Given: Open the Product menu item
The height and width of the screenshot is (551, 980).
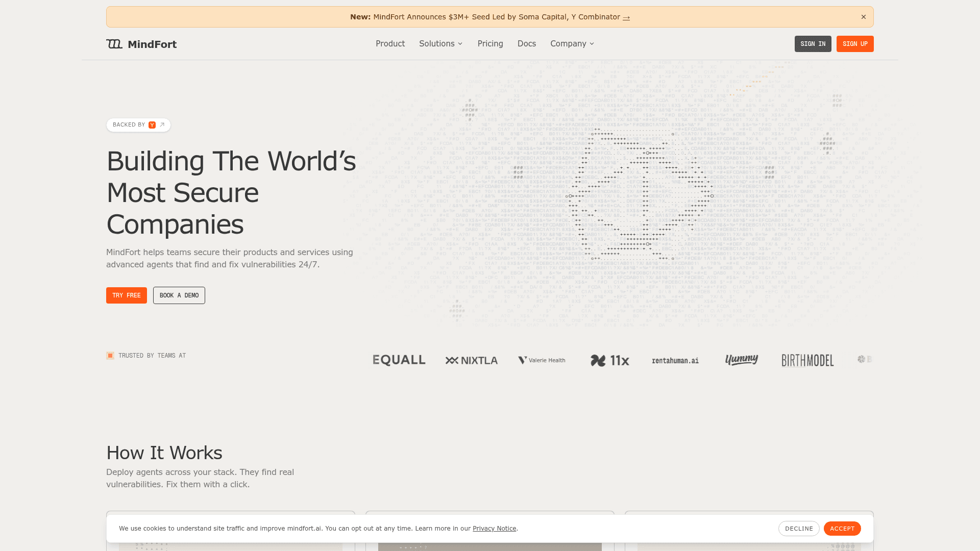Looking at the screenshot, I should [x=390, y=44].
